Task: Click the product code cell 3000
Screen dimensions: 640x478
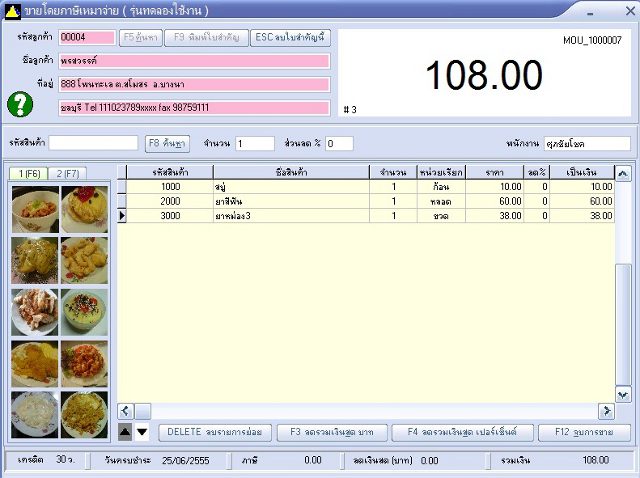Action: click(x=170, y=216)
